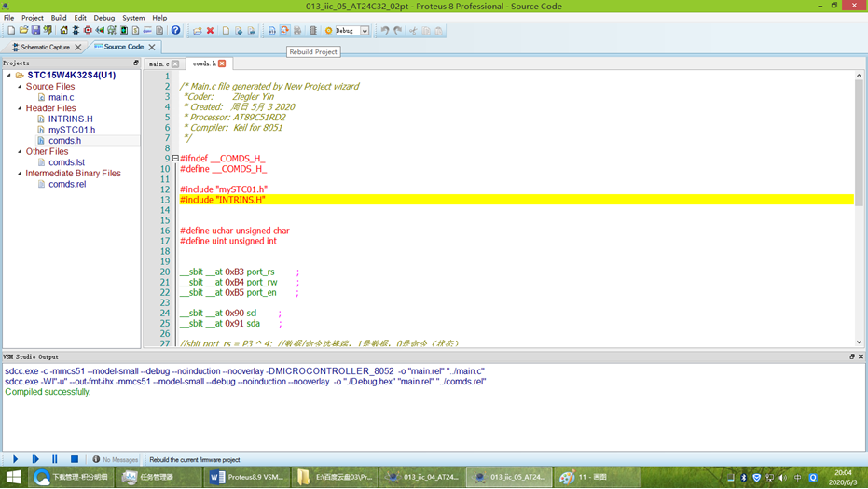Click the Paste toolbar icon
The width and height of the screenshot is (868, 489).
[x=439, y=31]
